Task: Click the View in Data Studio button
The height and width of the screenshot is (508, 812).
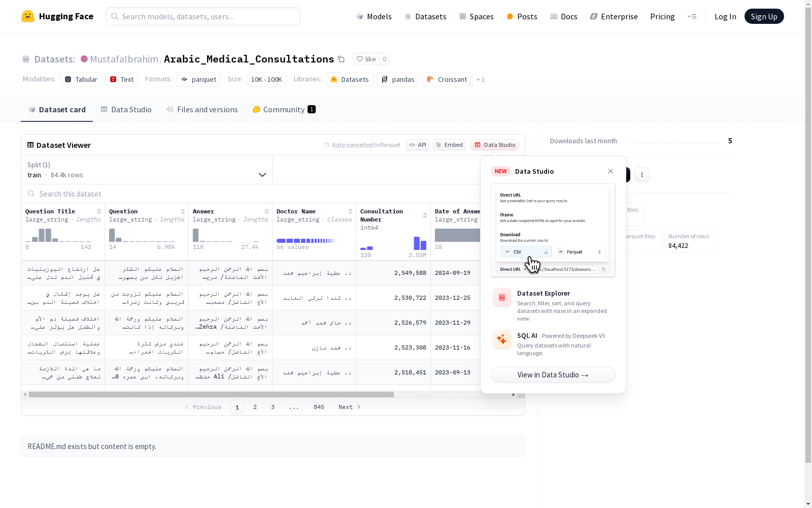Action: (553, 375)
